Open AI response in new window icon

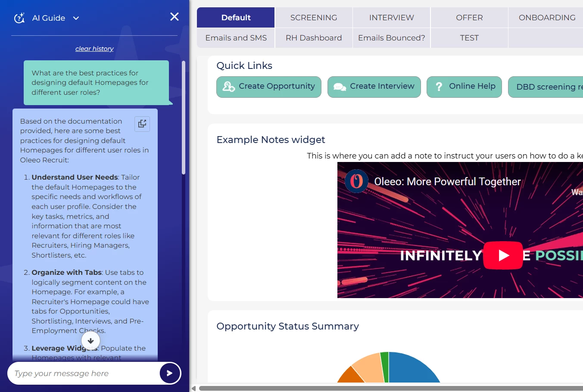coord(142,124)
